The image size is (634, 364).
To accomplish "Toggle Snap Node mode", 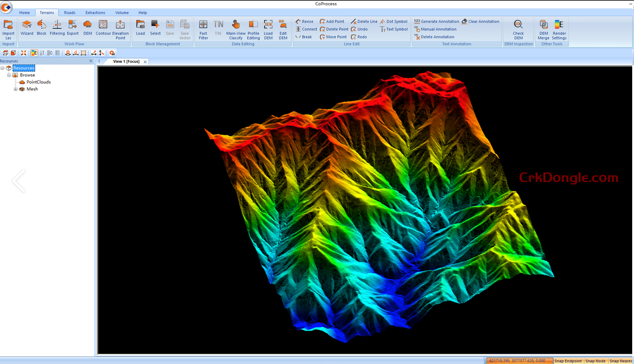I will click(595, 360).
